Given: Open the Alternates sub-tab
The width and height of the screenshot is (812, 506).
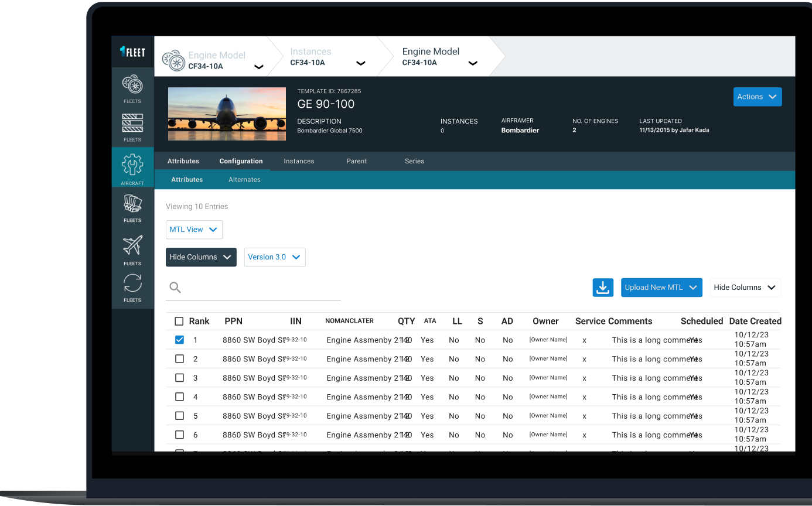Looking at the screenshot, I should click(x=244, y=180).
